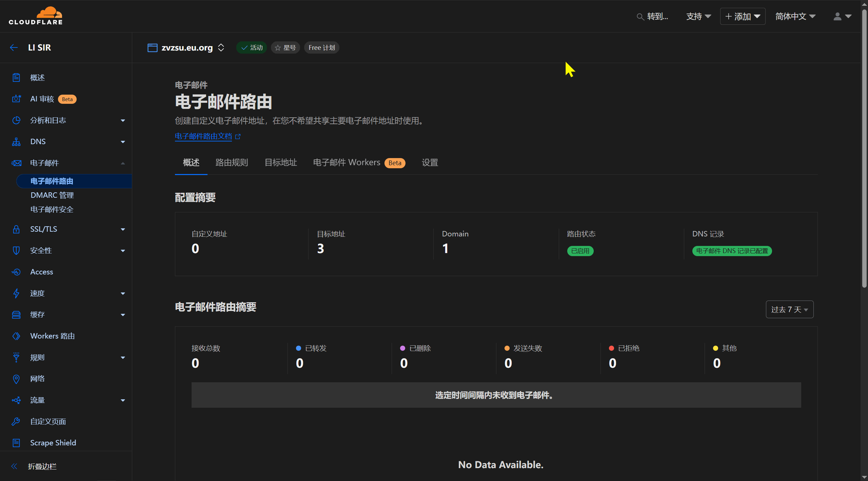Switch to the 路由规则 tab
868x481 pixels.
pos(232,163)
